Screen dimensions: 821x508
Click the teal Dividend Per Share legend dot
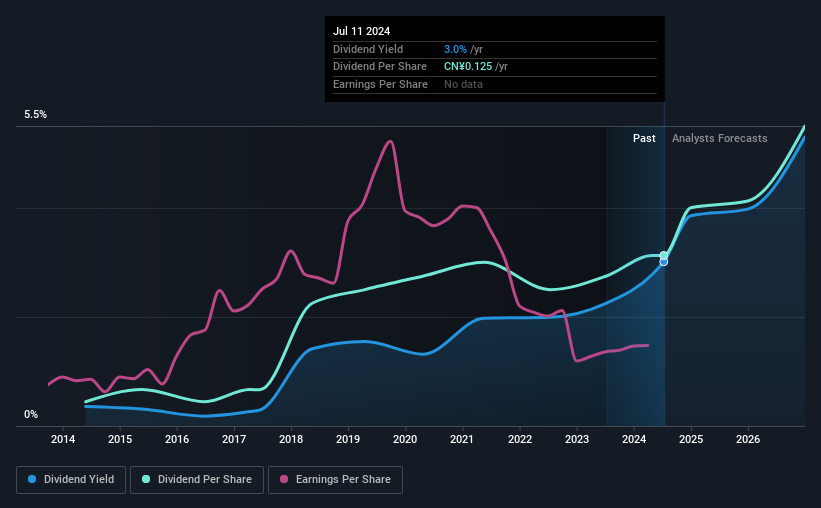click(146, 479)
